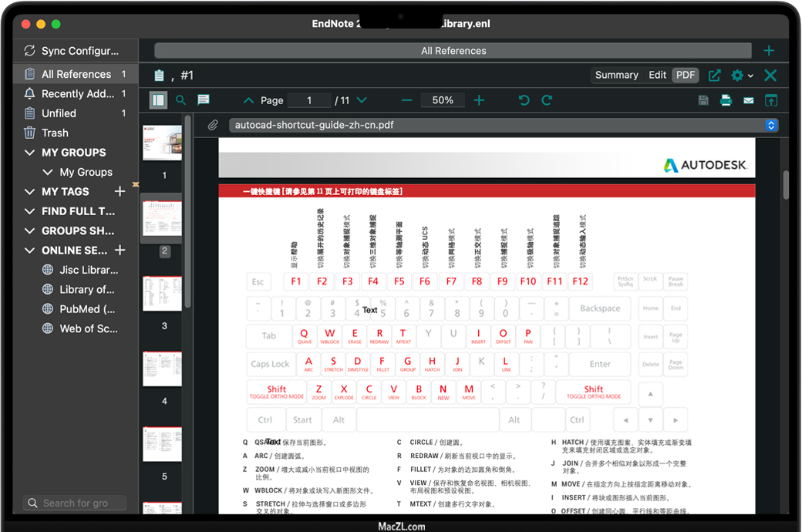Rotate the PDF counterclockwise
The image size is (802, 532).
pyautogui.click(x=524, y=100)
